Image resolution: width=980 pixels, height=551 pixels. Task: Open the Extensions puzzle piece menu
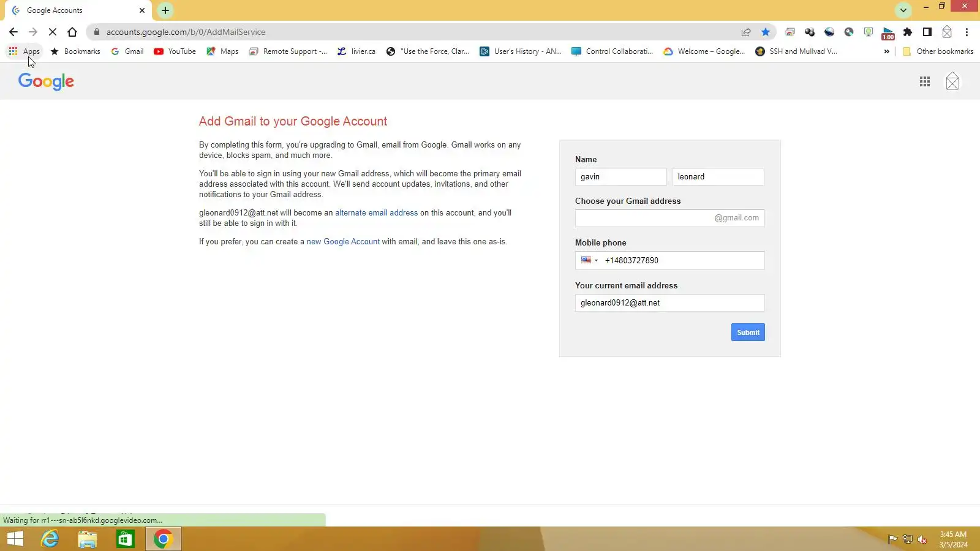click(908, 32)
